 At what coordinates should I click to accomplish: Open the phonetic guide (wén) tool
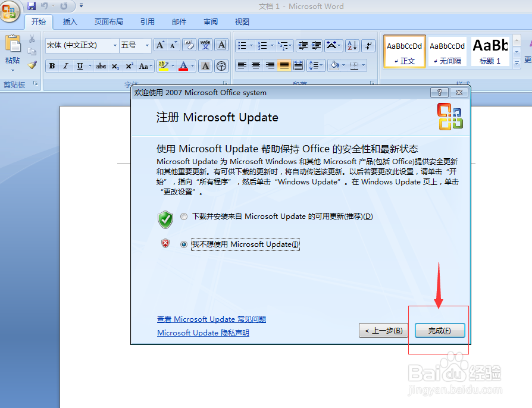(205, 45)
